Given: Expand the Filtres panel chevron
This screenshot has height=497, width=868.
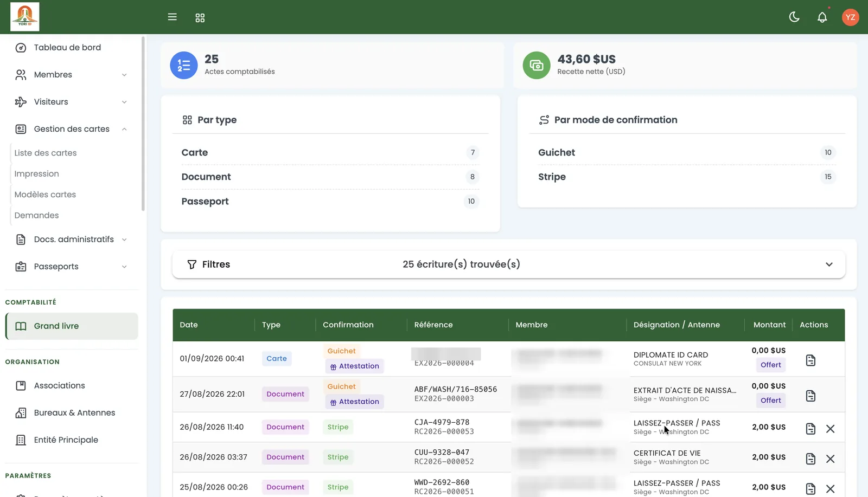Looking at the screenshot, I should 829,264.
